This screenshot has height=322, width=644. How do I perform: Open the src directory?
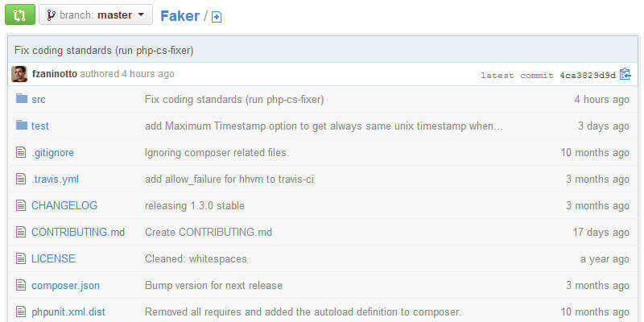click(x=39, y=99)
